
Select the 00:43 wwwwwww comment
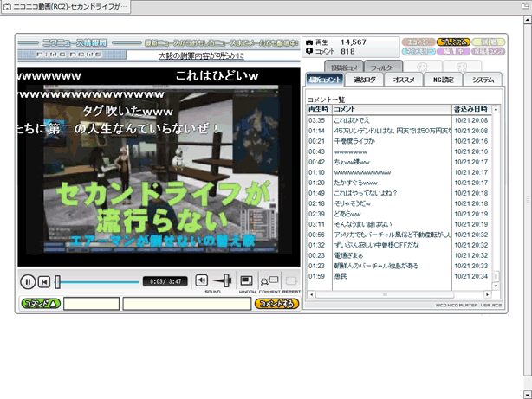tap(399, 151)
